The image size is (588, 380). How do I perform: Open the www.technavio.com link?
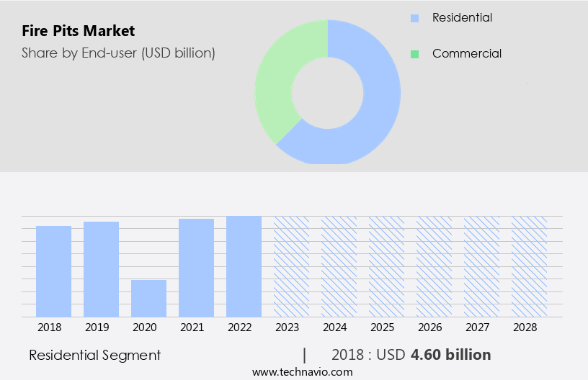(x=302, y=371)
